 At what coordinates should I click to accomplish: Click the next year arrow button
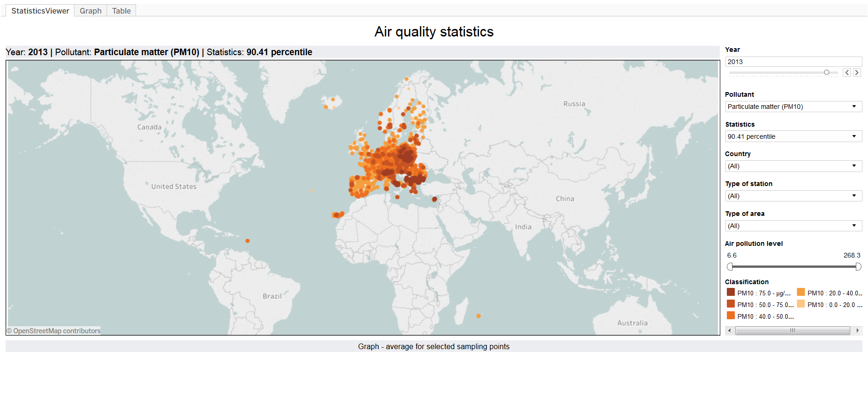click(857, 72)
